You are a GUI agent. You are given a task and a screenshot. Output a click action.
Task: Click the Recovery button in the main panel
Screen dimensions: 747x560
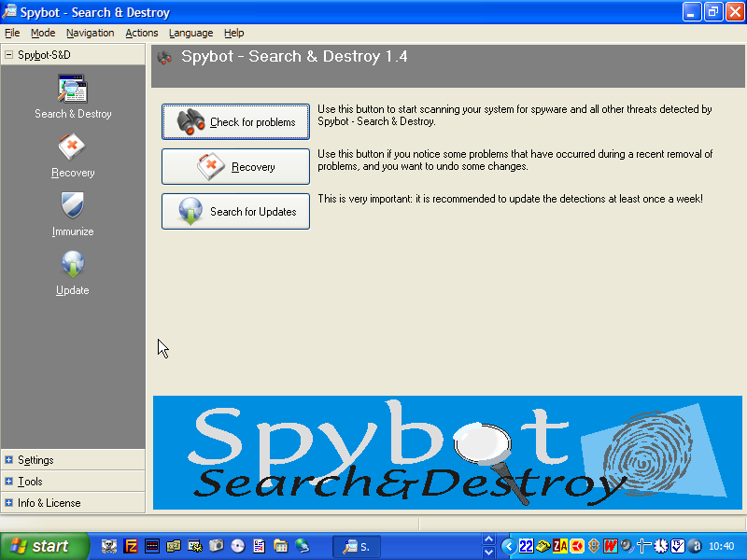click(236, 167)
